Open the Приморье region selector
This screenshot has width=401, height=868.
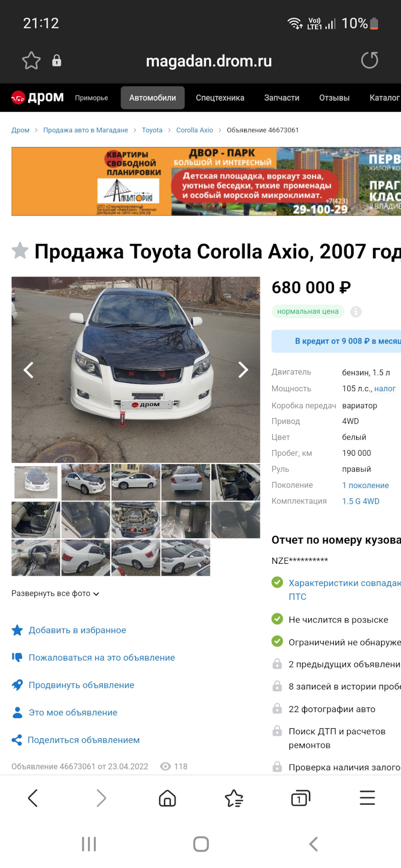(91, 98)
